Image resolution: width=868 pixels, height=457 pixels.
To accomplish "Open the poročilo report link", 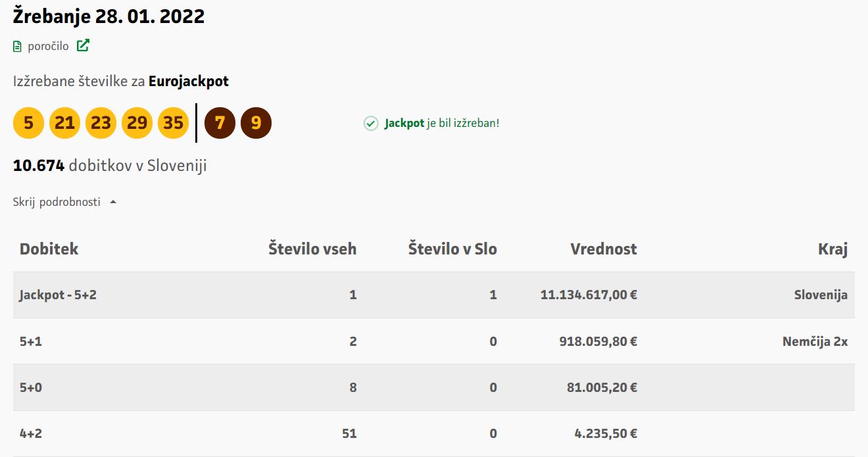I will [x=48, y=47].
